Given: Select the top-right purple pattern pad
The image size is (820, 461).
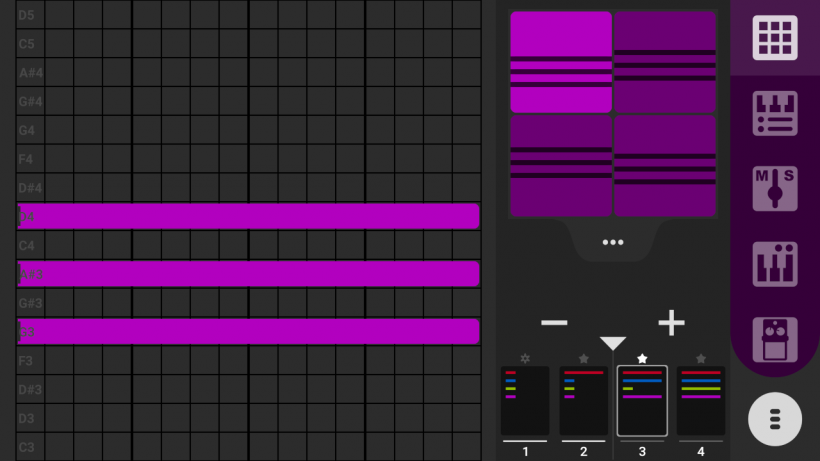Looking at the screenshot, I should click(x=665, y=62).
